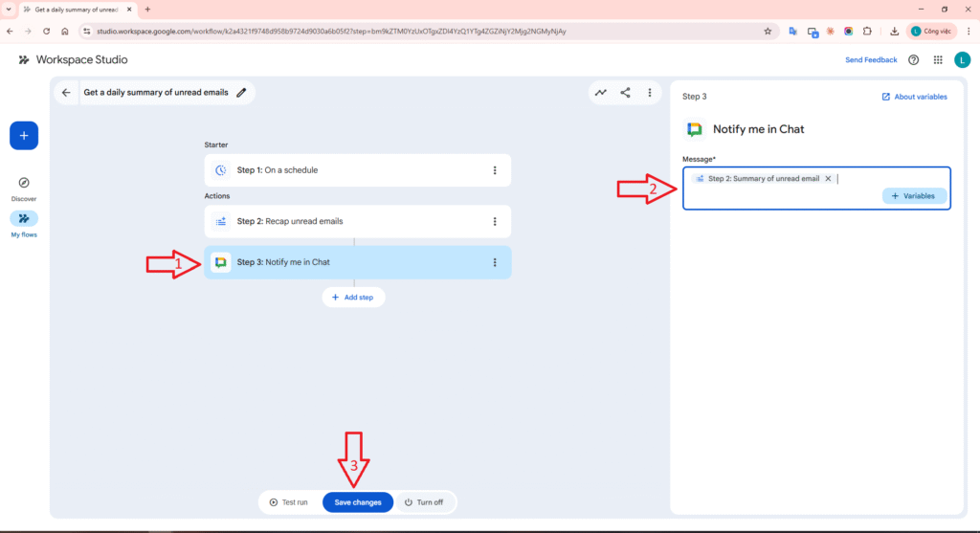Open the Discover compass icon

pos(24,183)
